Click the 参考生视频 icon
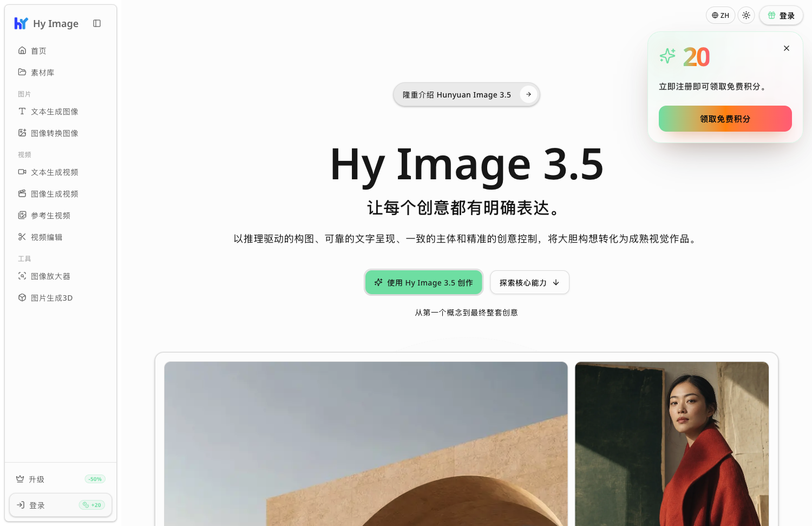This screenshot has width=812, height=526. tap(22, 215)
